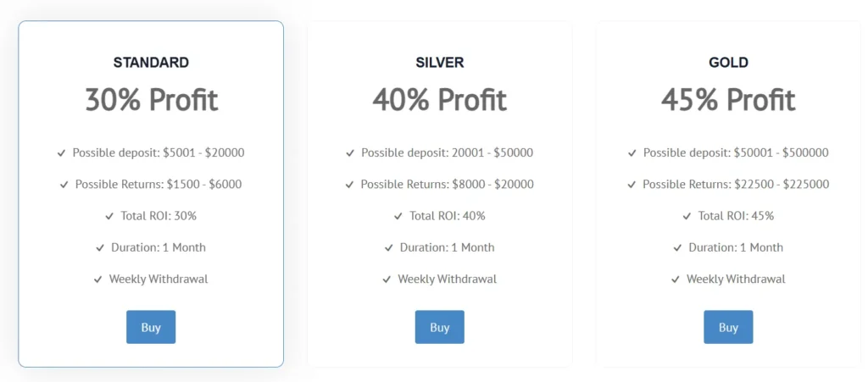Screen dimensions: 868x382
Task: Click checkmark beside Silver deposit 20001 - $50000
Action: coord(350,153)
